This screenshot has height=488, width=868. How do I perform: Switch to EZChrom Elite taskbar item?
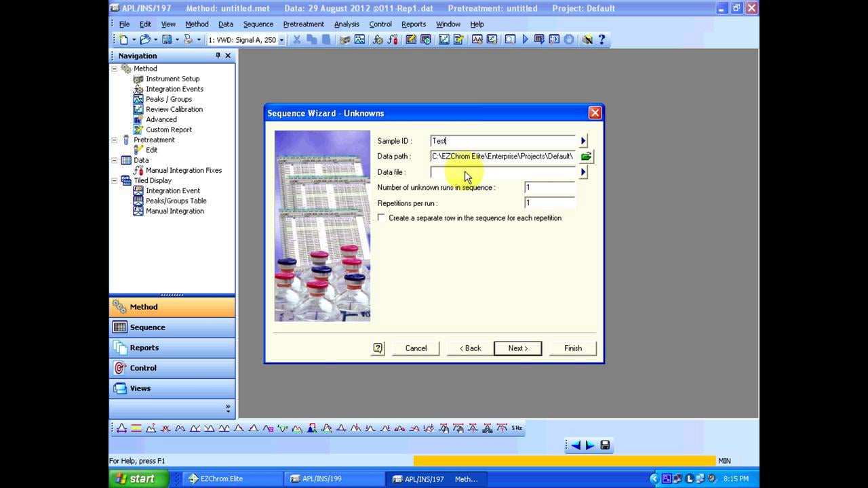[x=231, y=479]
